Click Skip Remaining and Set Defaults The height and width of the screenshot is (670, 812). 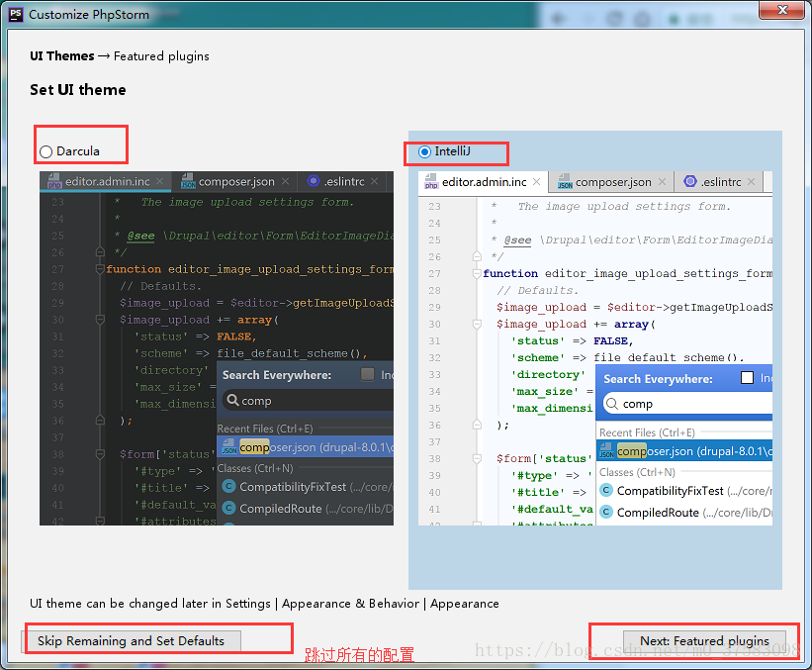(131, 641)
